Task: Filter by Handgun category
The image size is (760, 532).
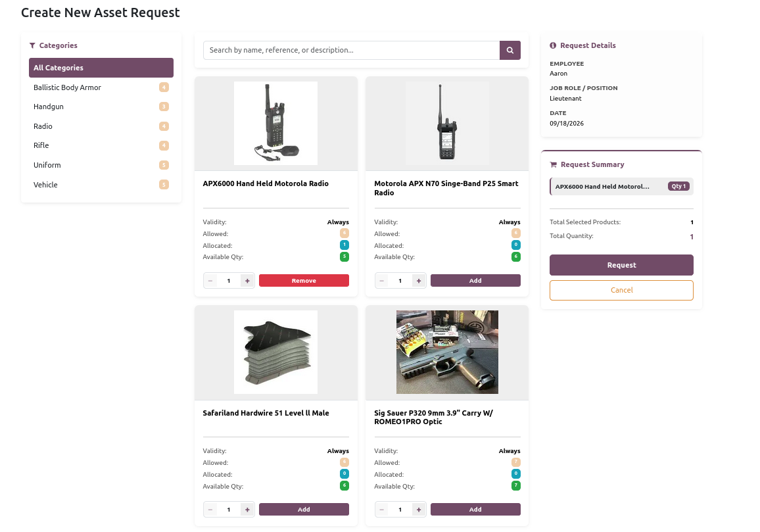Action: [101, 107]
